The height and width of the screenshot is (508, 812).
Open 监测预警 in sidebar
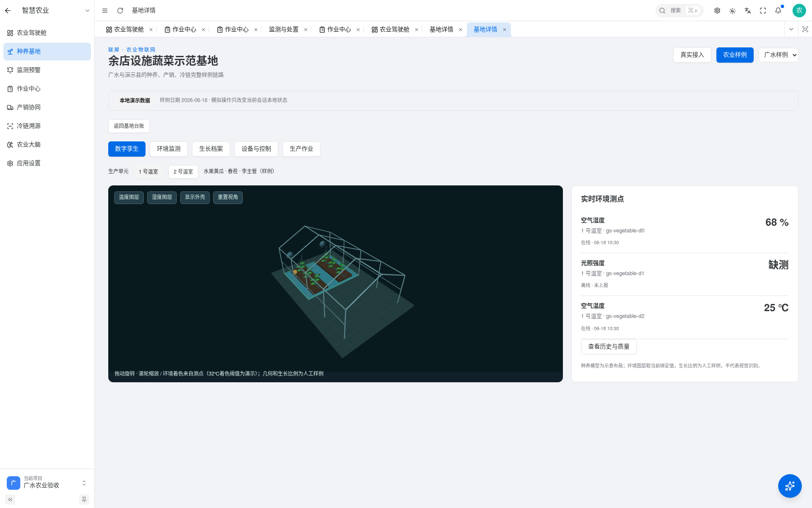pyautogui.click(x=47, y=70)
